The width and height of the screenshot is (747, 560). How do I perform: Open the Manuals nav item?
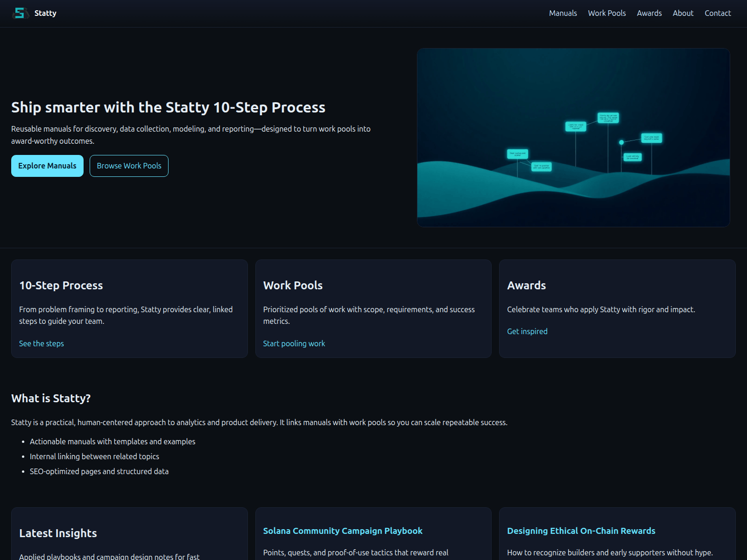click(x=563, y=13)
